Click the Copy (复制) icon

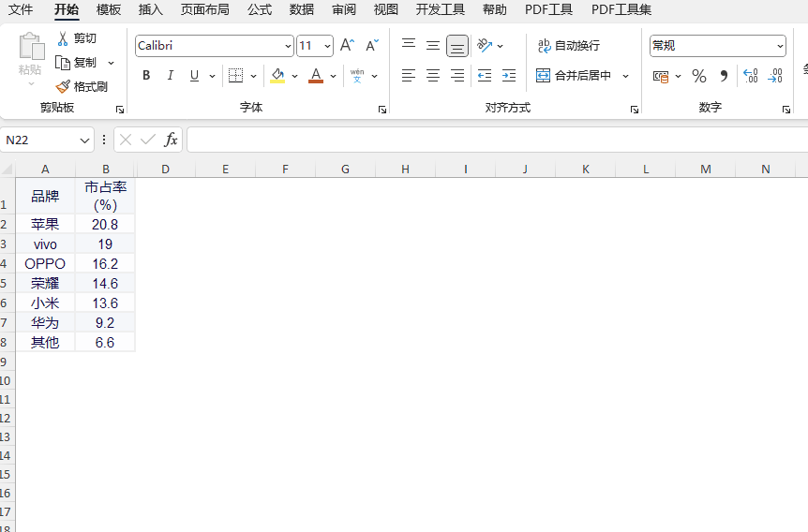(x=63, y=63)
